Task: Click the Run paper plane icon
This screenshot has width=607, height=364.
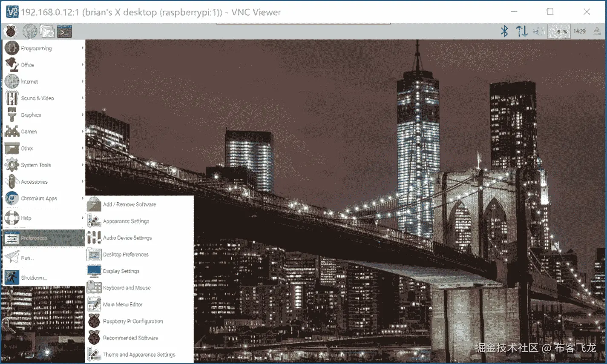Action: [12, 258]
